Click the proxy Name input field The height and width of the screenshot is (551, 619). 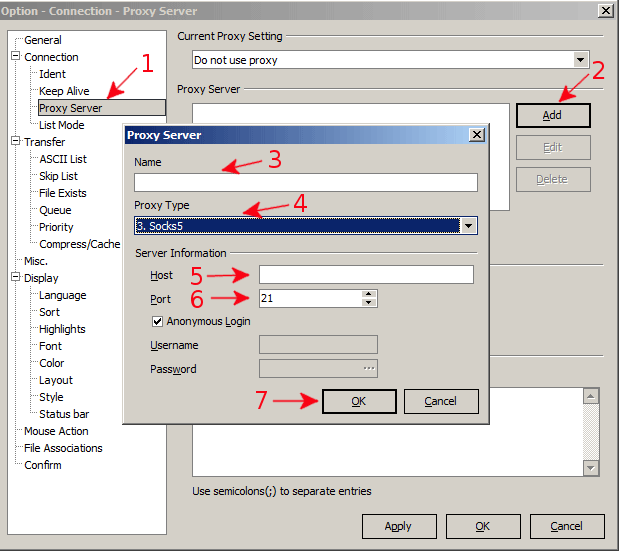tap(306, 182)
